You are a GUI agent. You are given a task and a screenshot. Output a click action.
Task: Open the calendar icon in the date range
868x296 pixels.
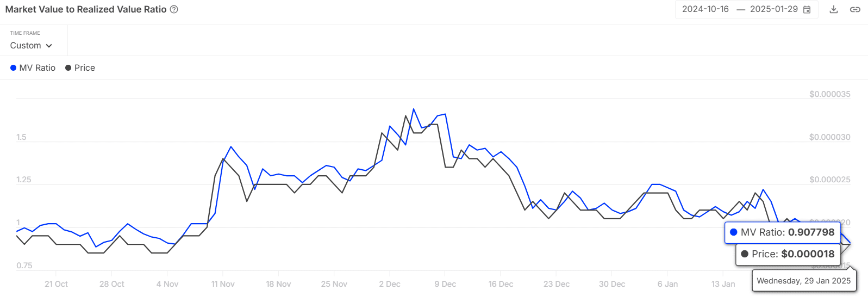point(807,9)
